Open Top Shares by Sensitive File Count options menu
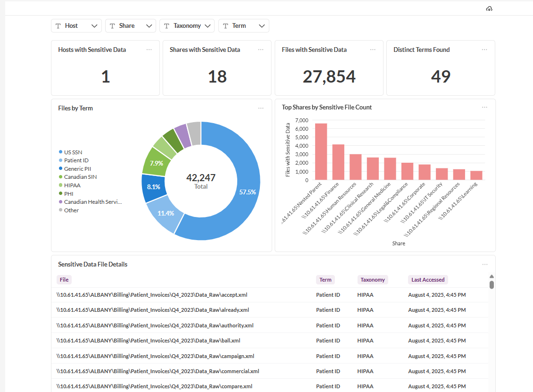 pyautogui.click(x=484, y=107)
